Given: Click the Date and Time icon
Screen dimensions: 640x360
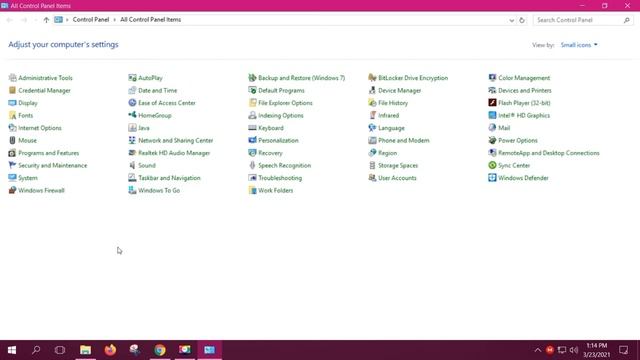Looking at the screenshot, I should point(132,90).
